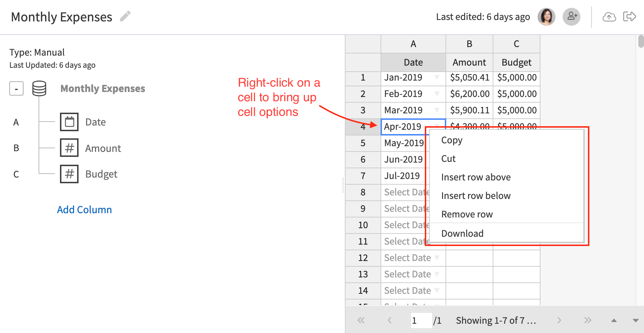Click the calendar icon for Date column
Viewport: 644px width, 333px height.
tap(69, 122)
